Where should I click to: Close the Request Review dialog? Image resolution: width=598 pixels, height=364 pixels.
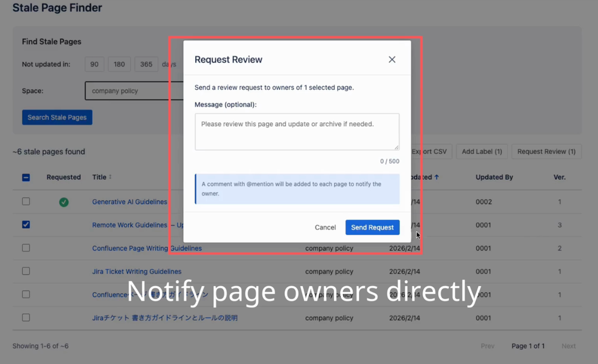point(391,59)
